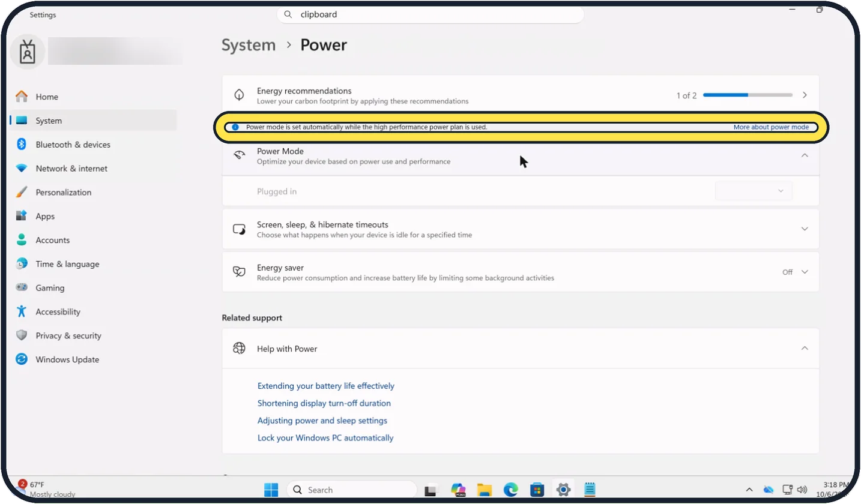The height and width of the screenshot is (504, 861).
Task: Open File Explorer from the taskbar
Action: [x=485, y=490]
